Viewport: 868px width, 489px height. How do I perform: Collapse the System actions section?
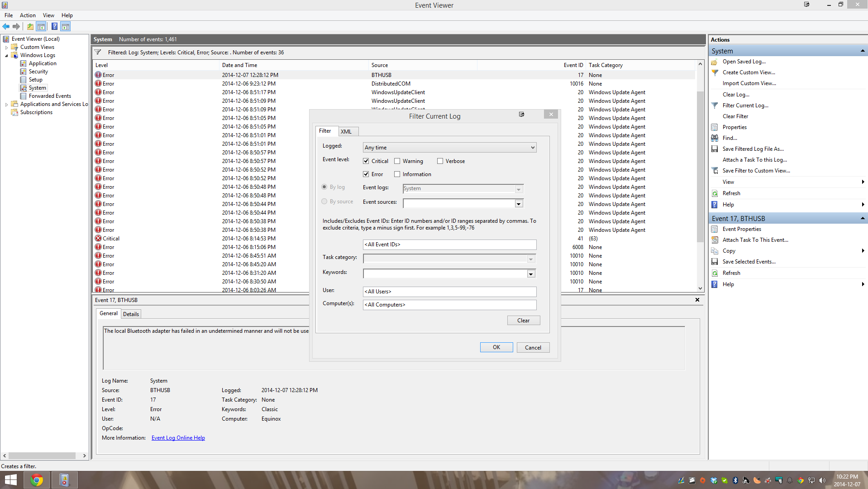point(863,51)
